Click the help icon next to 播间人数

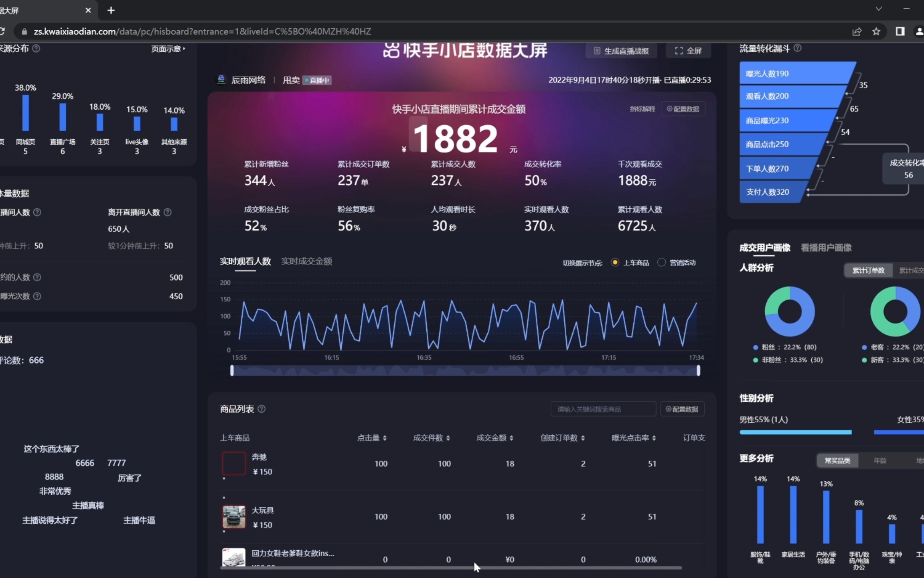(37, 212)
